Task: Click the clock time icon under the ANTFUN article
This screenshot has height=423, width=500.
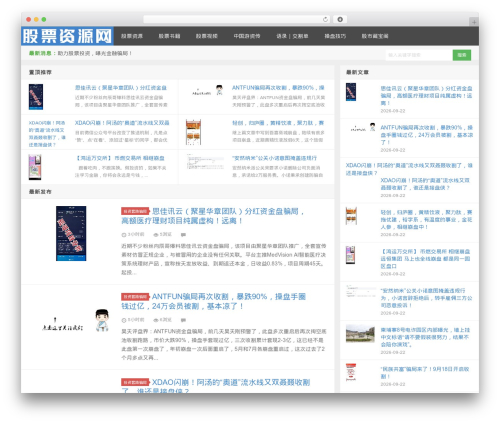Action: pos(124,320)
